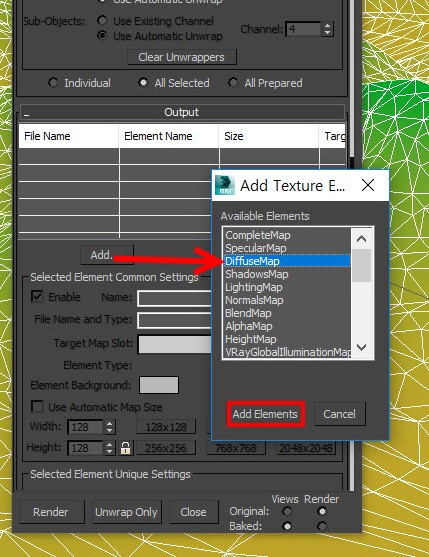Adjust the Channel spinner arrows
Viewport: 429px width, 557px height.
click(x=327, y=29)
